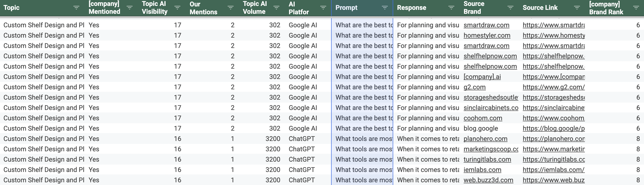Expand the Source Brand filter dropdown
The width and height of the screenshot is (644, 185).
pyautogui.click(x=510, y=8)
